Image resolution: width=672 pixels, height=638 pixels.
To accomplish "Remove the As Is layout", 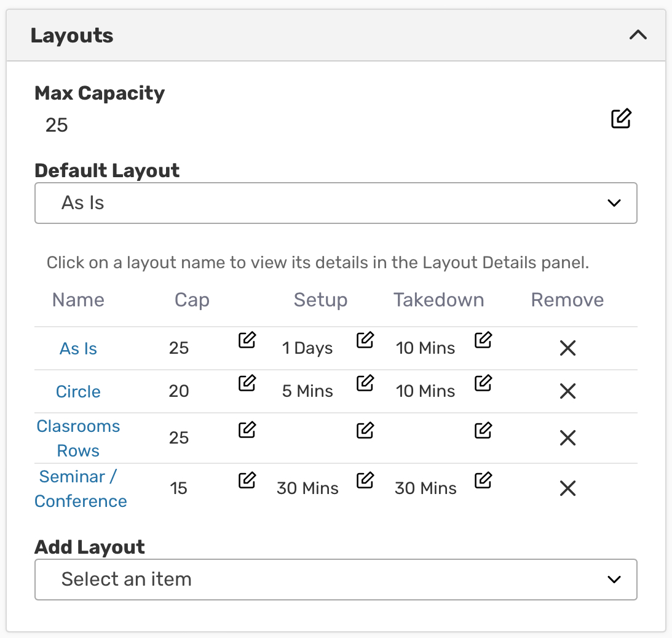I will click(567, 348).
